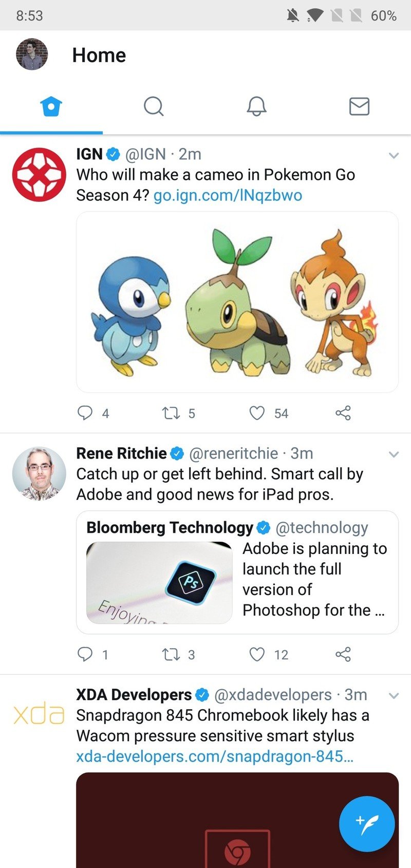Like the IGN Pokemon tweet
This screenshot has width=411, height=868.
pyautogui.click(x=257, y=413)
